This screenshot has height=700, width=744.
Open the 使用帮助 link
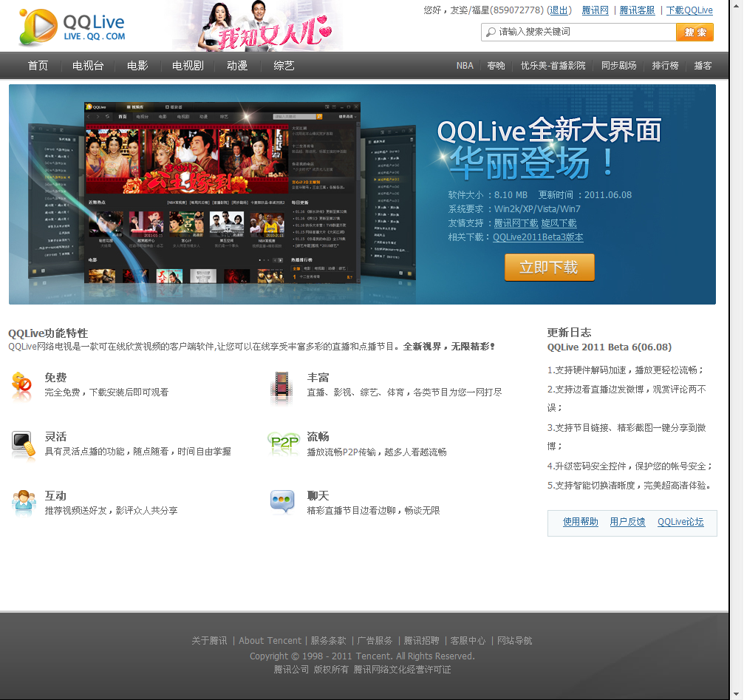coord(580,522)
